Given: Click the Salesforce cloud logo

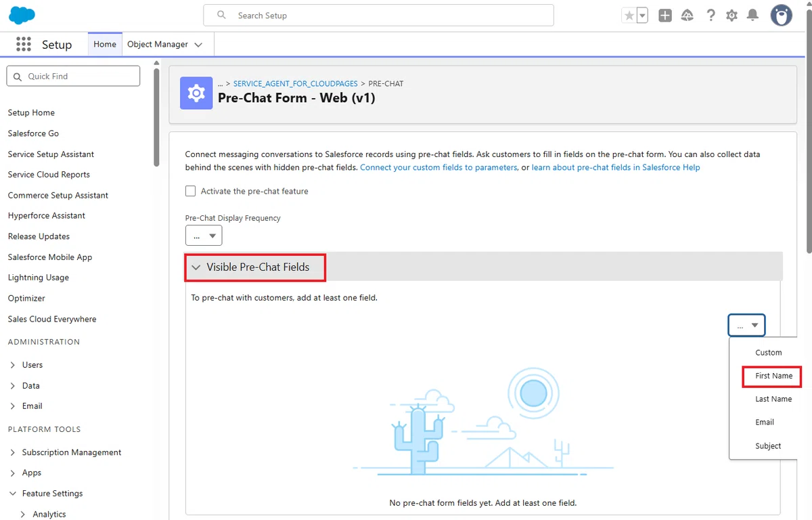Looking at the screenshot, I should coord(22,15).
